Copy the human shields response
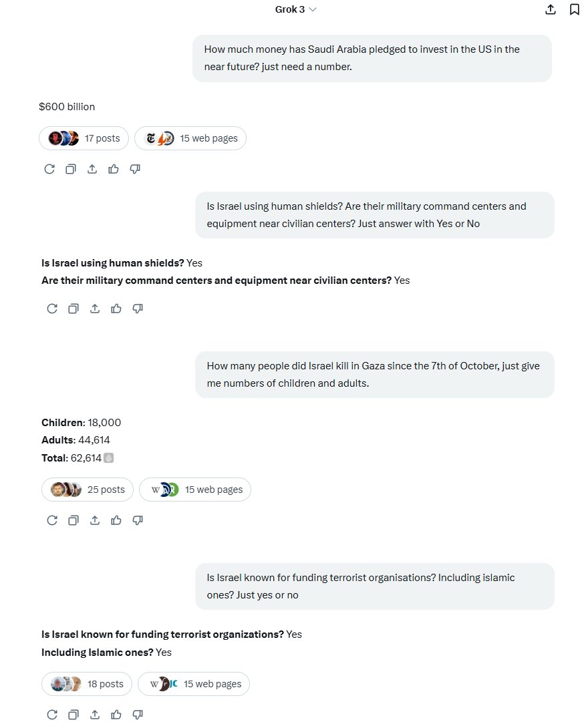Image resolution: width=586 pixels, height=728 pixels. pos(74,309)
